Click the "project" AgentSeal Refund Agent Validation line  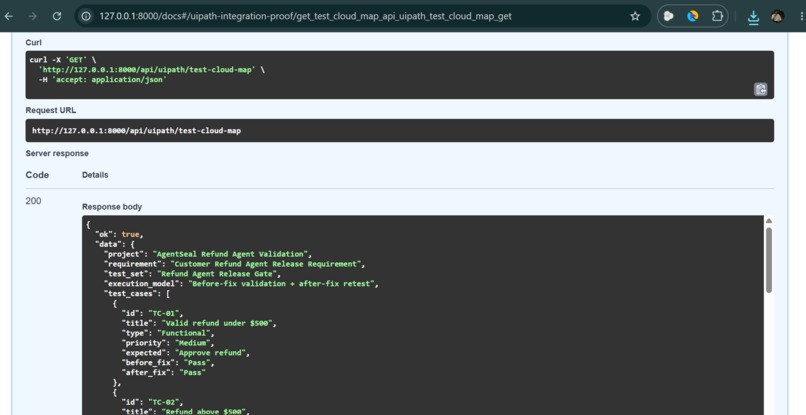pos(208,254)
